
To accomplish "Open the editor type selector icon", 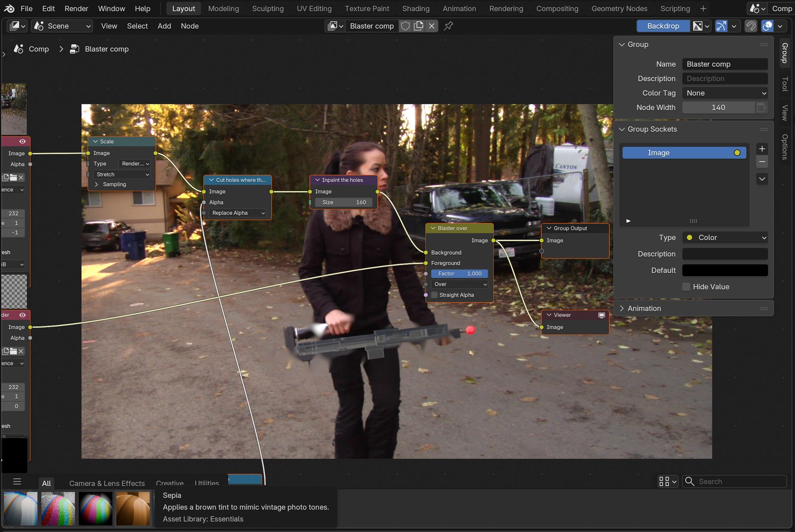I will [17, 26].
